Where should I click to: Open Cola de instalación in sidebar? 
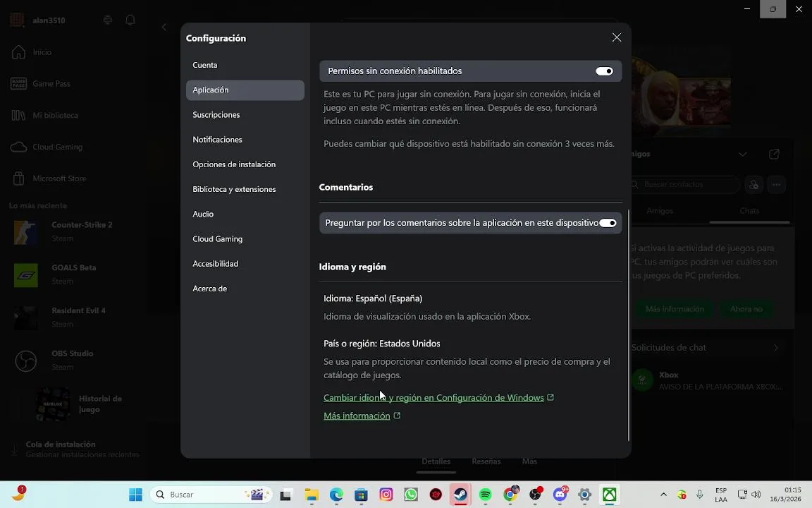tap(75, 449)
